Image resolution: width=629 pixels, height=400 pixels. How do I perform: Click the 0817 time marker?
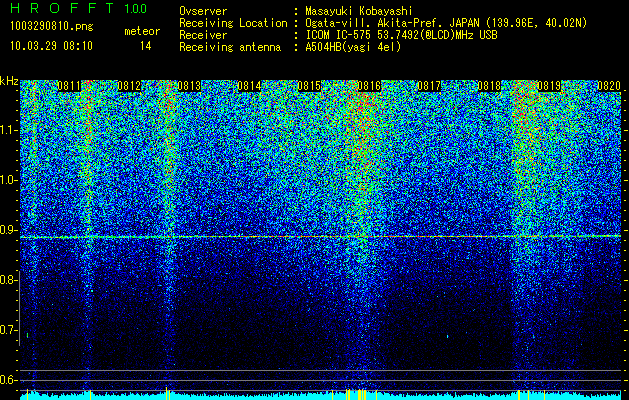coord(429,86)
